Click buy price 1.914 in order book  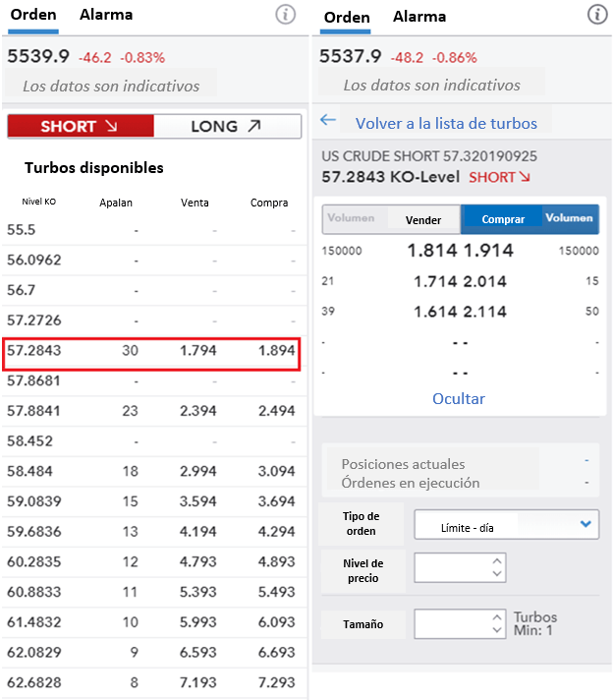pos(488,251)
